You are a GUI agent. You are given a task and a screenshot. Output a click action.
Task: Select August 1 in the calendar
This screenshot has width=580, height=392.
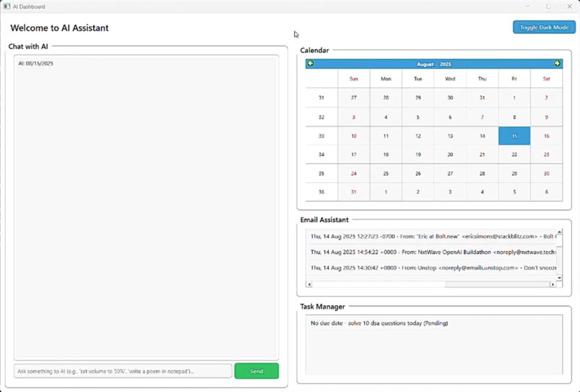(515, 98)
